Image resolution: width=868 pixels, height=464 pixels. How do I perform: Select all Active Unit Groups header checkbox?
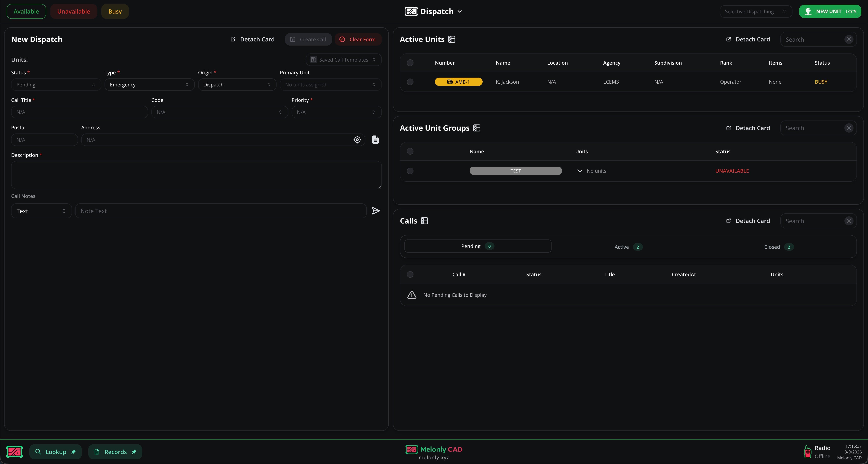[x=410, y=151]
